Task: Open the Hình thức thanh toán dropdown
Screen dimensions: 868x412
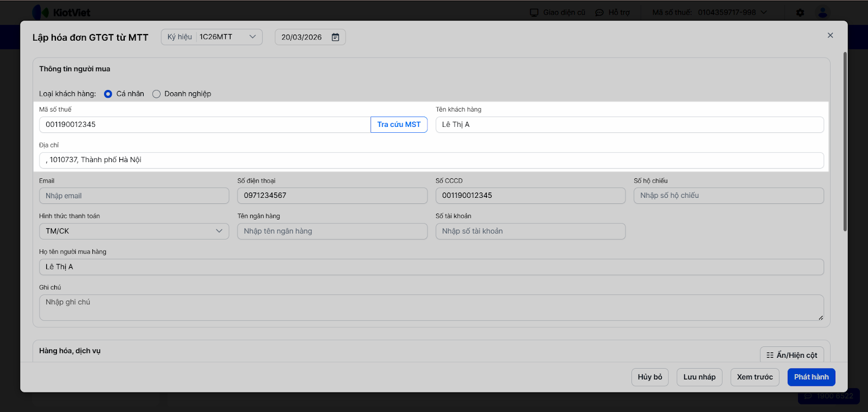Action: pyautogui.click(x=134, y=231)
